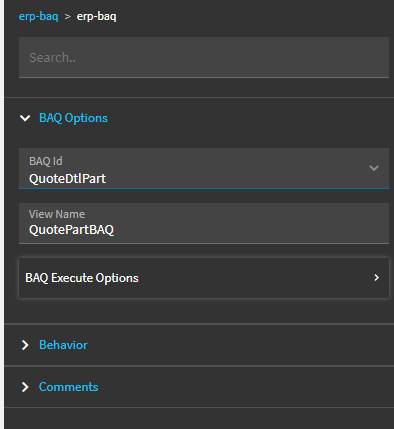Expand the Comments section
This screenshot has width=394, height=429.
point(25,387)
